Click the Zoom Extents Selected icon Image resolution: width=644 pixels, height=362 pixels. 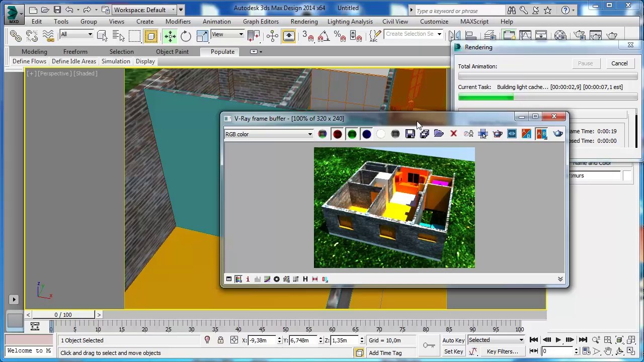tap(619, 340)
